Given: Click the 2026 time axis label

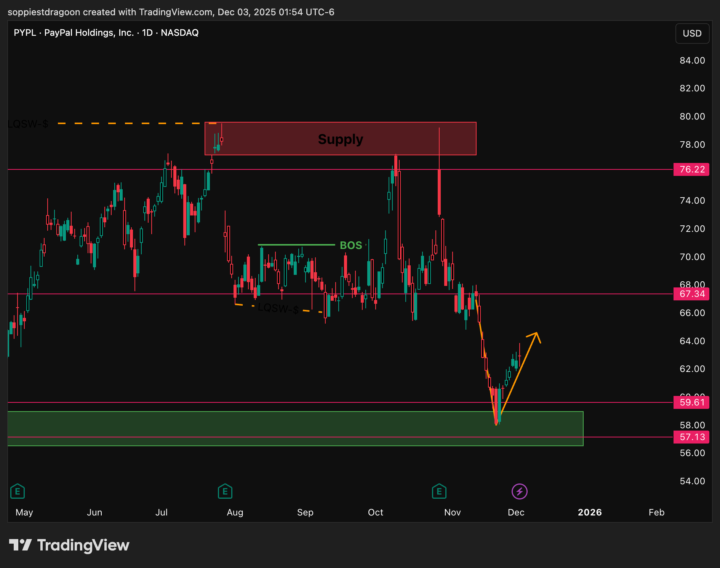Looking at the screenshot, I should (x=590, y=512).
